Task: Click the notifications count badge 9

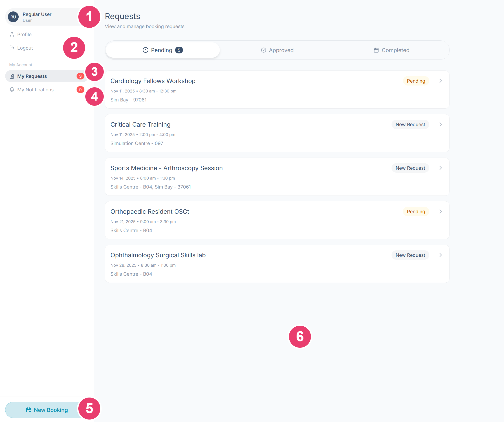Action: coord(80,90)
